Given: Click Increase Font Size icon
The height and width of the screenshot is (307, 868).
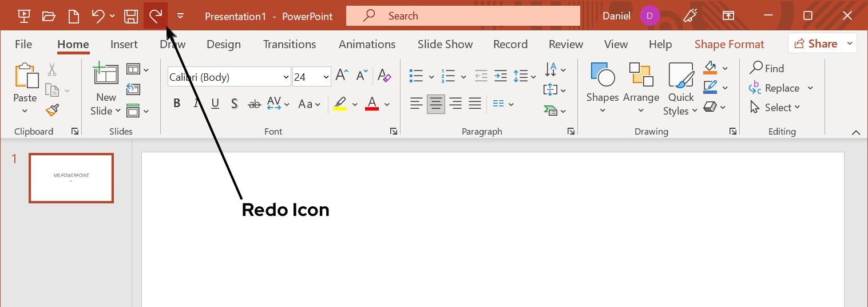Looking at the screenshot, I should (x=342, y=76).
